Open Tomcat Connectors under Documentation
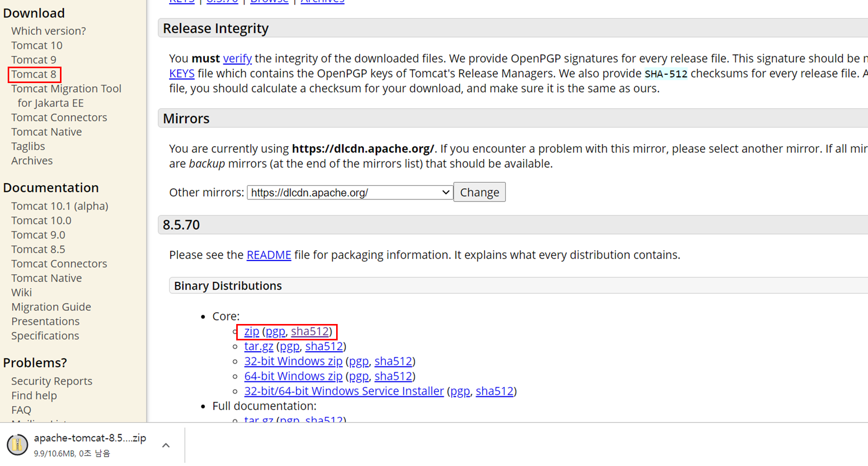 [59, 264]
